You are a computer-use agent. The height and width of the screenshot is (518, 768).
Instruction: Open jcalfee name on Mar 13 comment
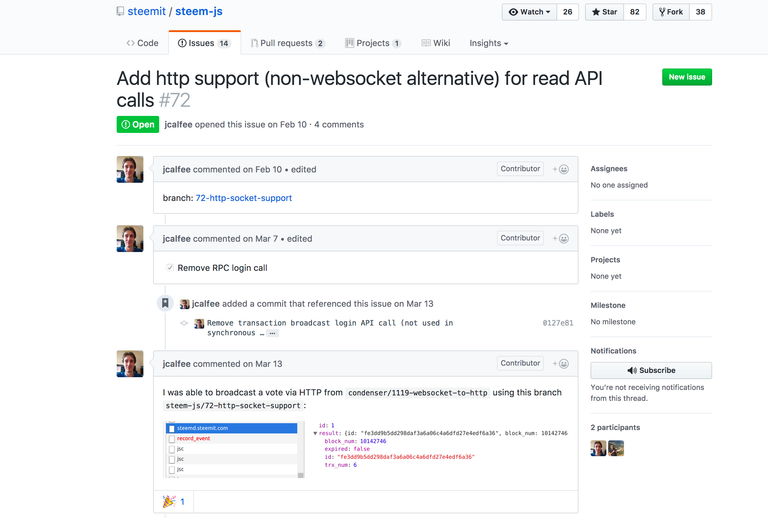[176, 364]
